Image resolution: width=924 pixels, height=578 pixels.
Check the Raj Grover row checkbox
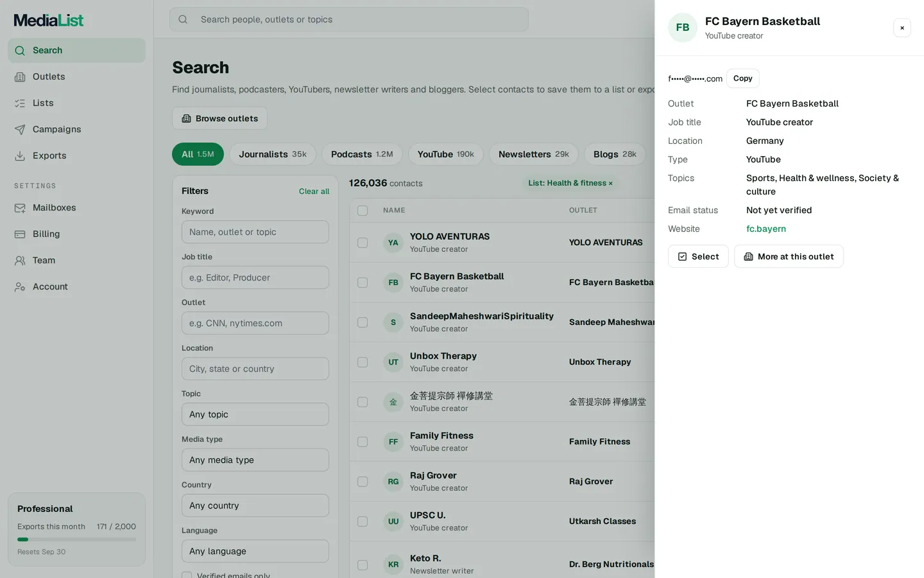[363, 482]
